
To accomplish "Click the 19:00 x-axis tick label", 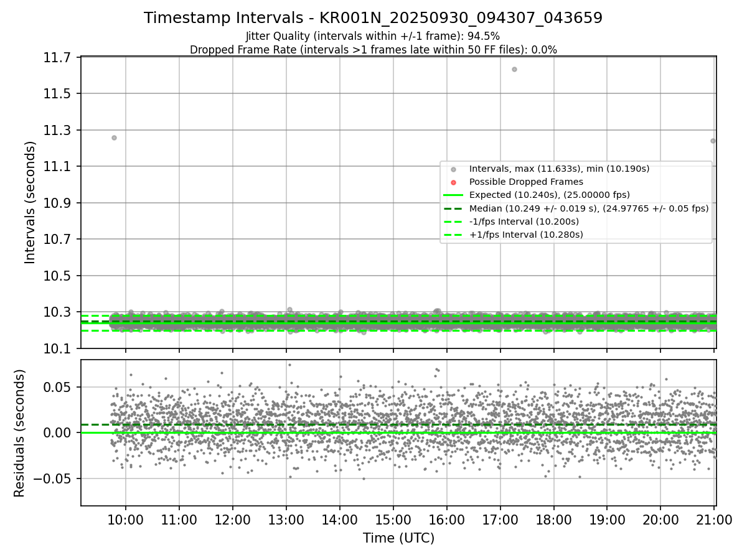I will (607, 519).
